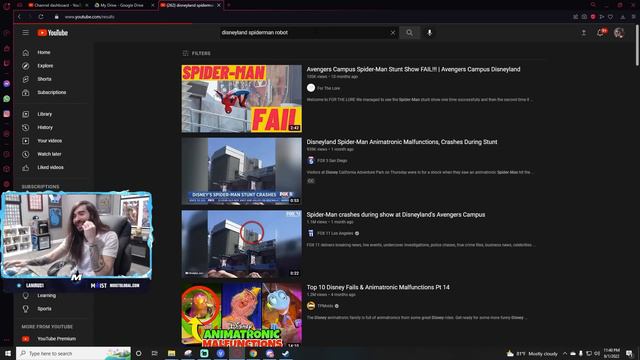640x360 pixels.
Task: Visit the FOX 5 San Diego channel
Action: click(332, 161)
